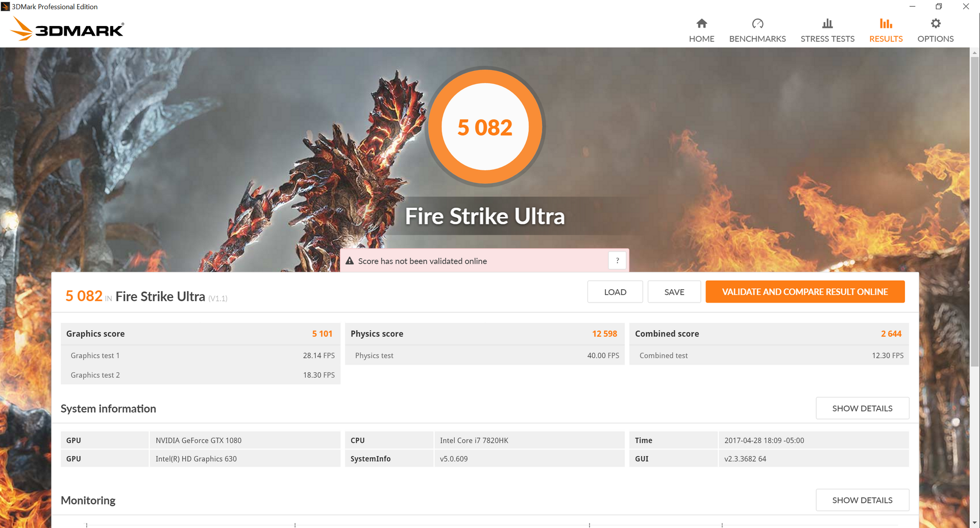Click the CPU label cell
Viewport: 980px width, 528px height.
(x=389, y=440)
